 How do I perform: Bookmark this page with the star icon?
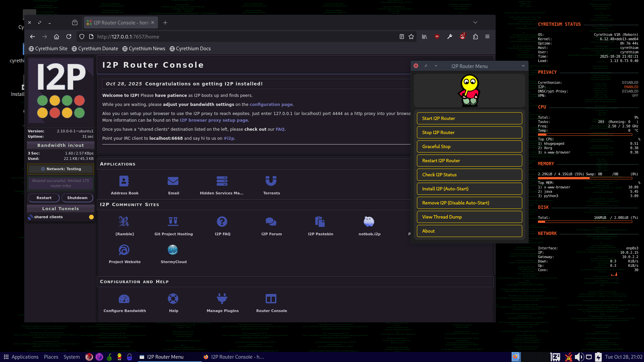(411, 37)
